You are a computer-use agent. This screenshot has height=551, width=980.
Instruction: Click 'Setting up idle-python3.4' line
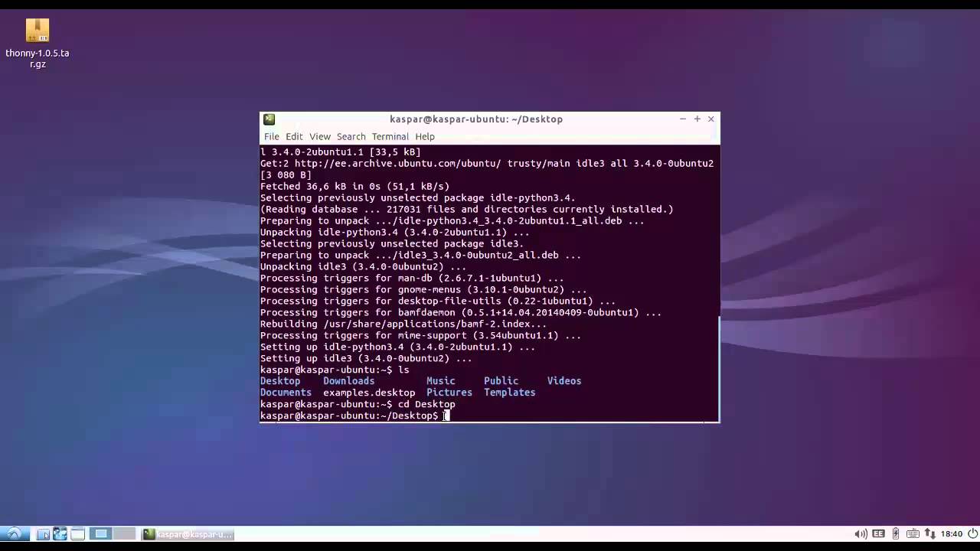click(x=397, y=347)
